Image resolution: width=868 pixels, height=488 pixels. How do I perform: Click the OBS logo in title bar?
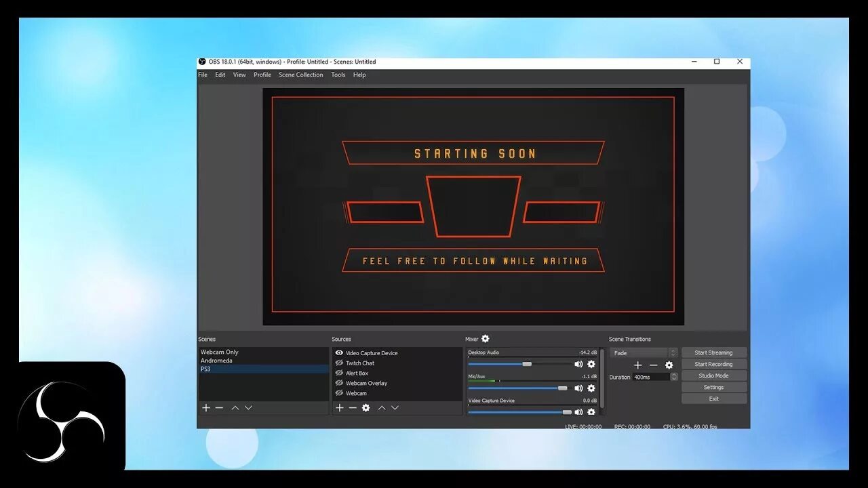coord(202,62)
